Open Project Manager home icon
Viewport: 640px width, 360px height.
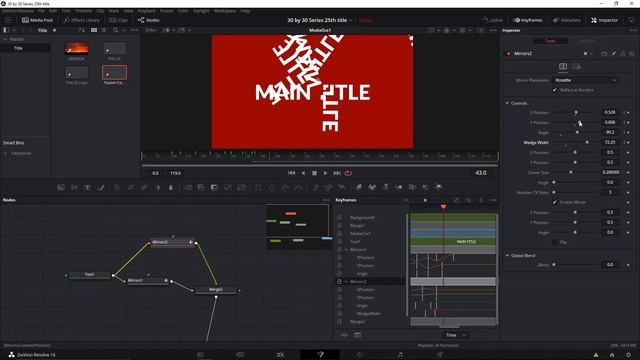[x=612, y=355]
